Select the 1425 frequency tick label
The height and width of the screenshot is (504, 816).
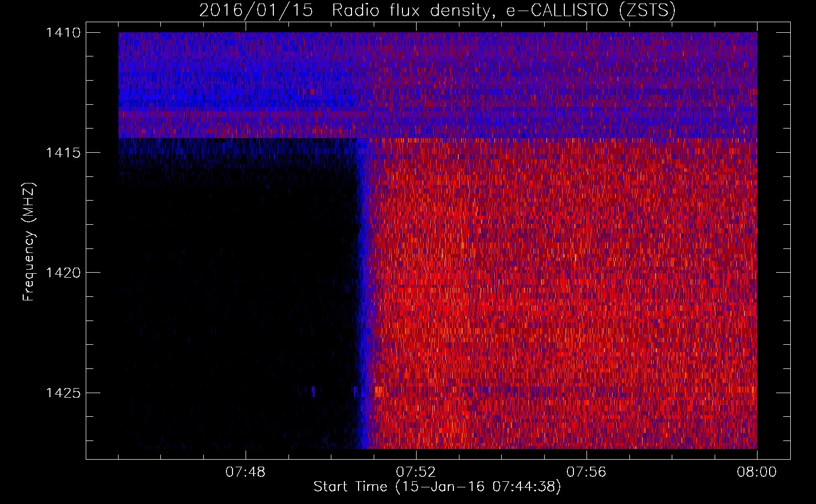[63, 393]
